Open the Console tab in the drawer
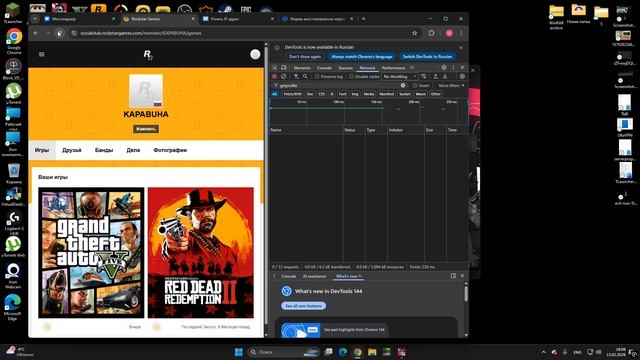Screen dimensions: 640x360 click(289, 276)
